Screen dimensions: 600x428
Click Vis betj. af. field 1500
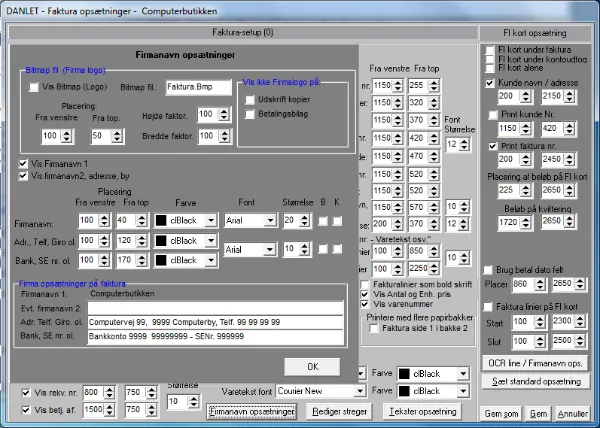coord(94,410)
